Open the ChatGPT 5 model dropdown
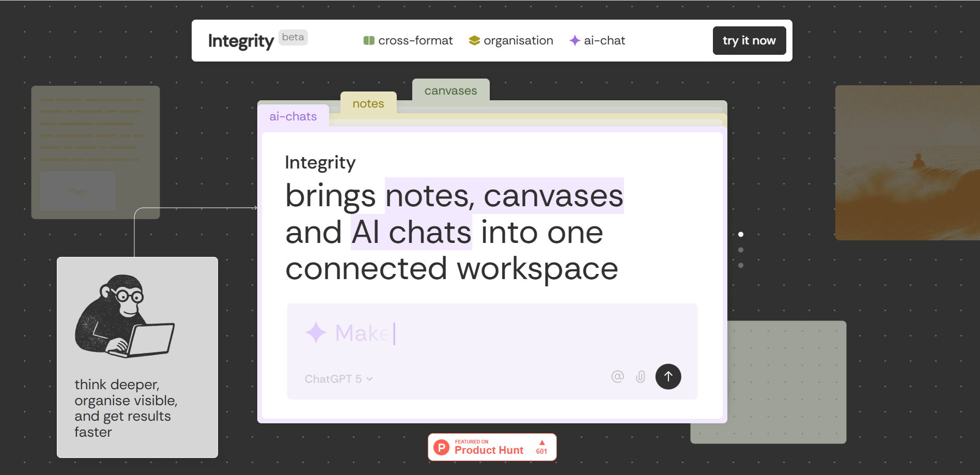Screen dimensions: 980x475 pyautogui.click(x=338, y=378)
